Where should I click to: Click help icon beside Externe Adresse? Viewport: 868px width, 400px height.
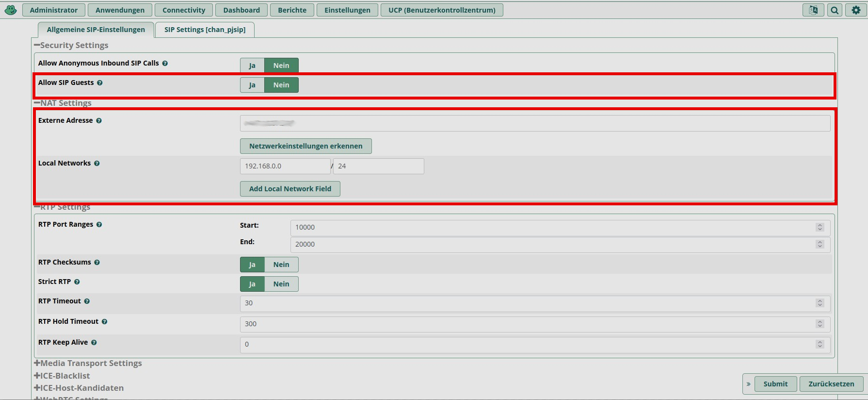pyautogui.click(x=99, y=121)
